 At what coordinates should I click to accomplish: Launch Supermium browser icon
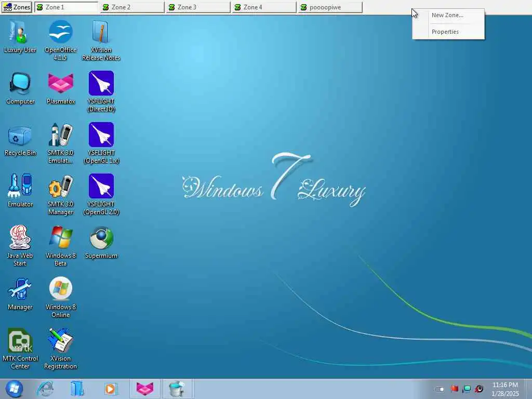(101, 243)
